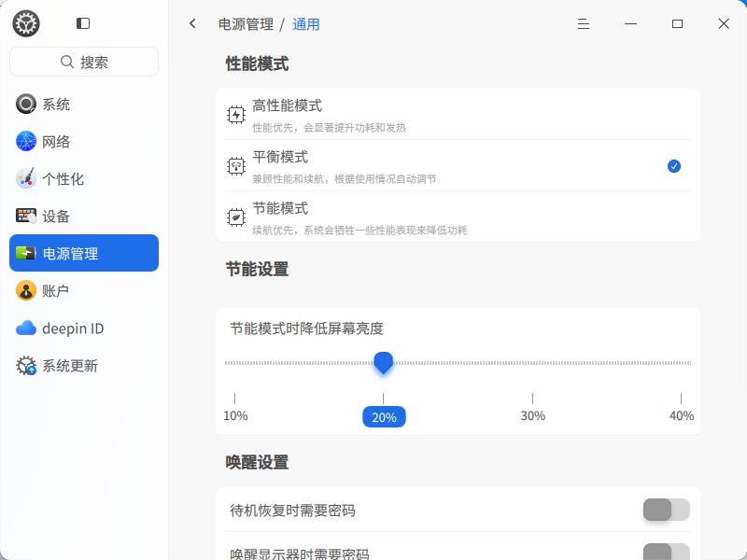
Task: Select 高性能模式 option
Action: click(x=458, y=115)
